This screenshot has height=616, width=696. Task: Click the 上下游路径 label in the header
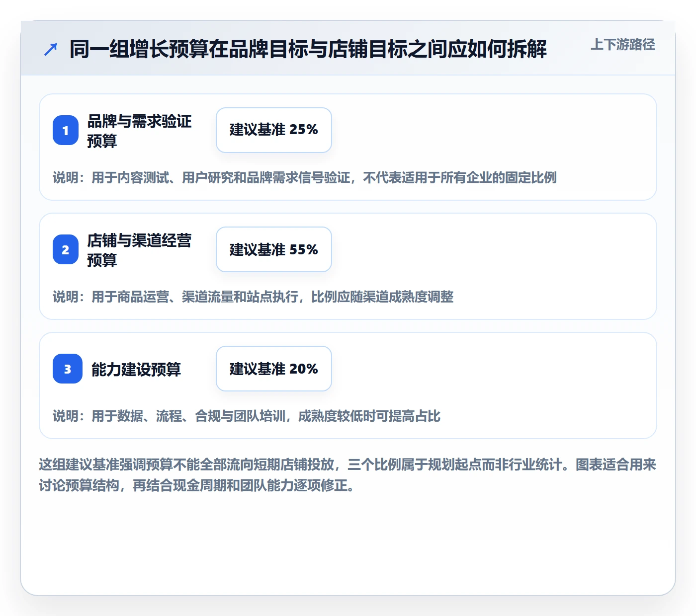tap(623, 45)
